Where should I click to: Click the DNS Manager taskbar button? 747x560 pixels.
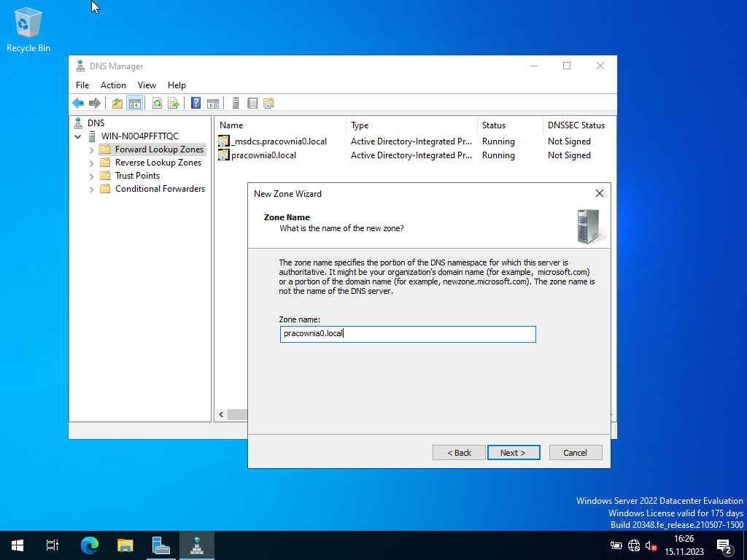pyautogui.click(x=197, y=545)
